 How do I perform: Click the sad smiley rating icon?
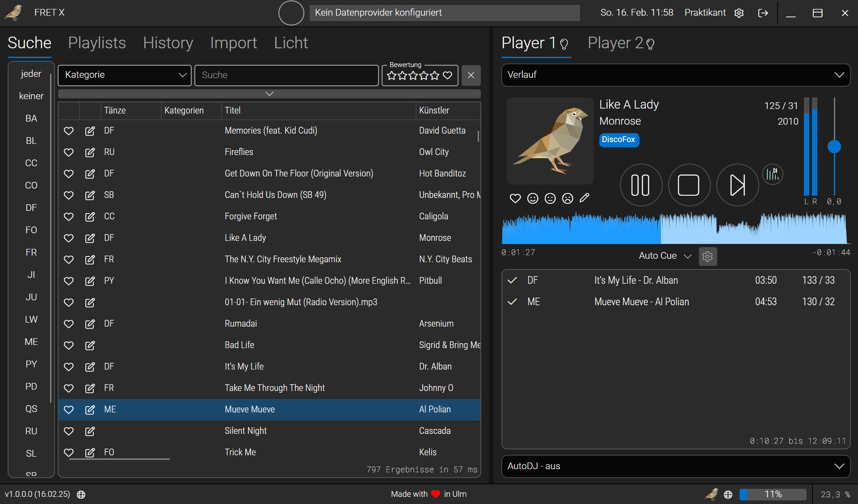568,198
